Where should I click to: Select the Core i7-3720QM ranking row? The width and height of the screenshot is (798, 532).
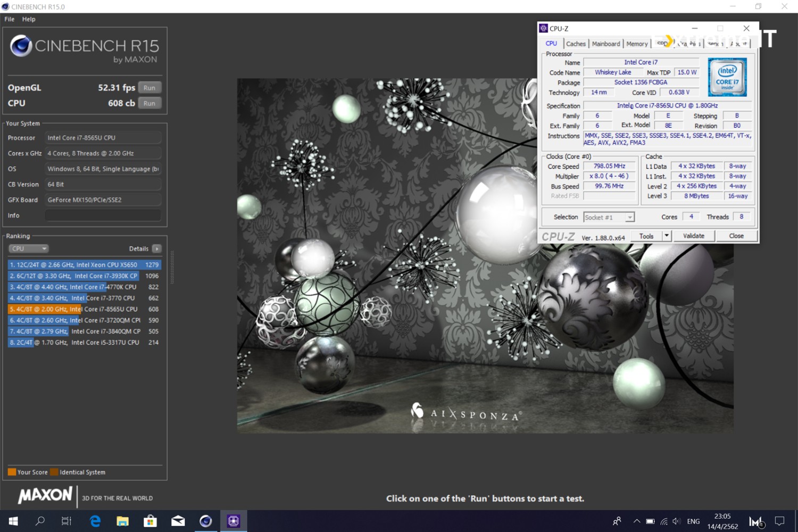[84, 320]
